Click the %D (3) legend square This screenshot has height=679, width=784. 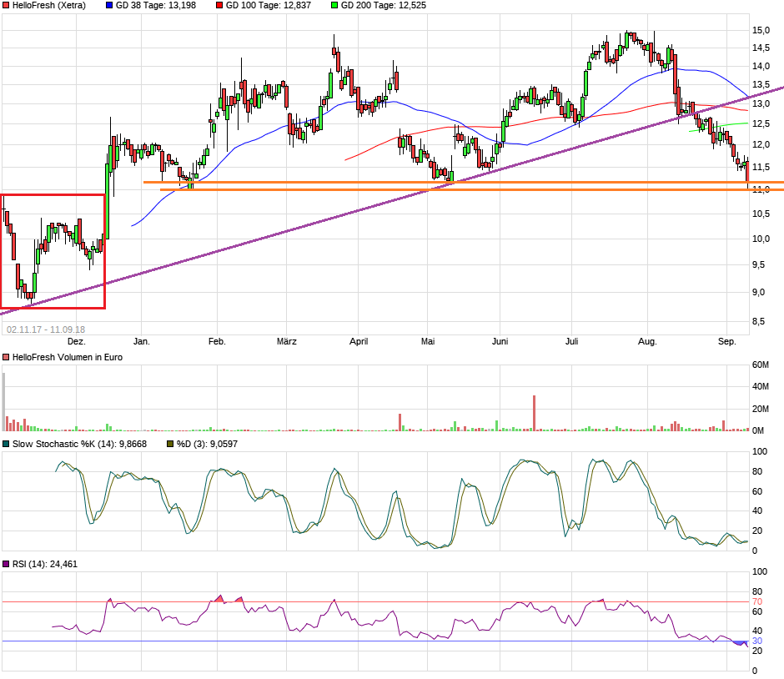point(171,444)
